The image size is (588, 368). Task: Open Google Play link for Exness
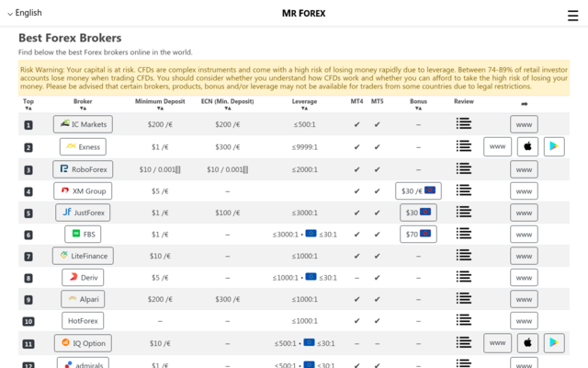(554, 146)
